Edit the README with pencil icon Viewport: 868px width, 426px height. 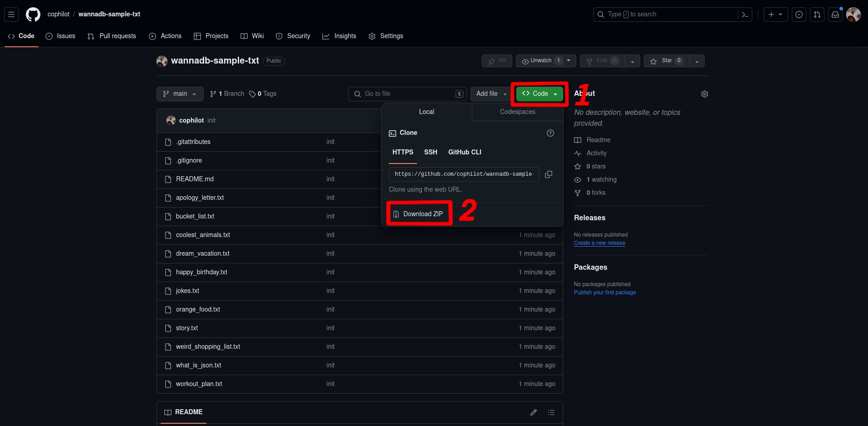point(534,412)
